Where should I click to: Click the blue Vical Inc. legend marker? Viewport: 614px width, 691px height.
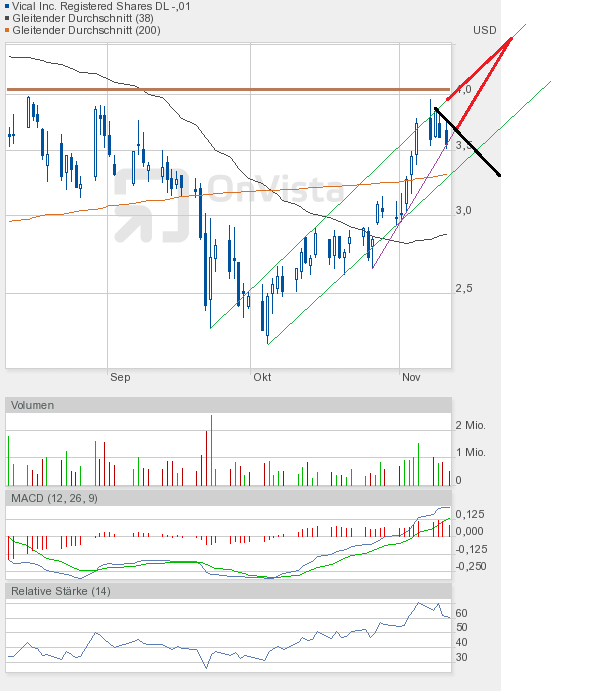pos(4,6)
